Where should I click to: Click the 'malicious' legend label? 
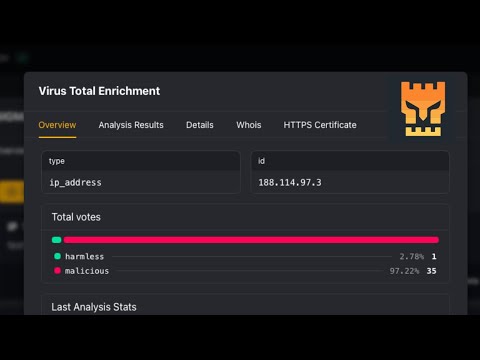click(x=87, y=271)
